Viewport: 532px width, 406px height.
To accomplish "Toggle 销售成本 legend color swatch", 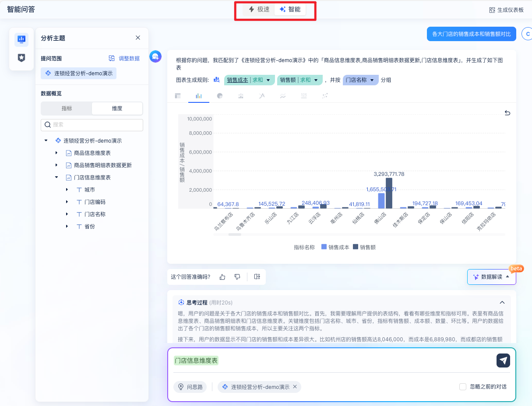I will [324, 247].
